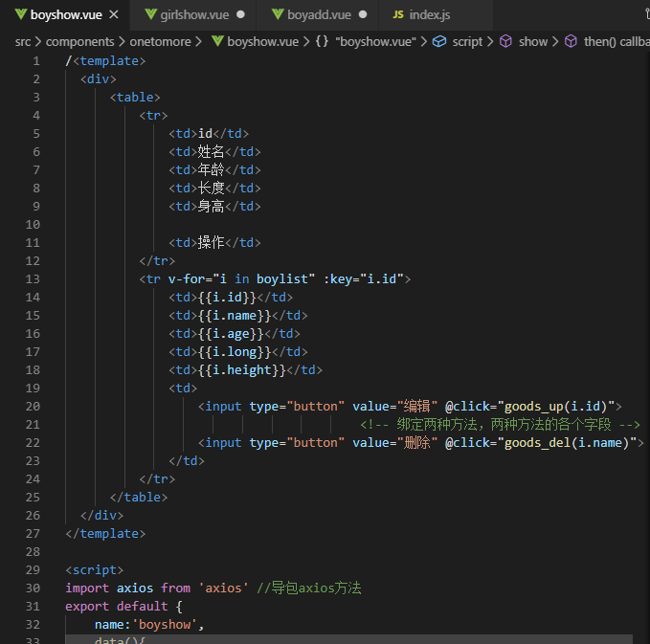Expand the "src" breadcrumb folder
Viewport: 650px width, 644px height.
pyautogui.click(x=22, y=41)
